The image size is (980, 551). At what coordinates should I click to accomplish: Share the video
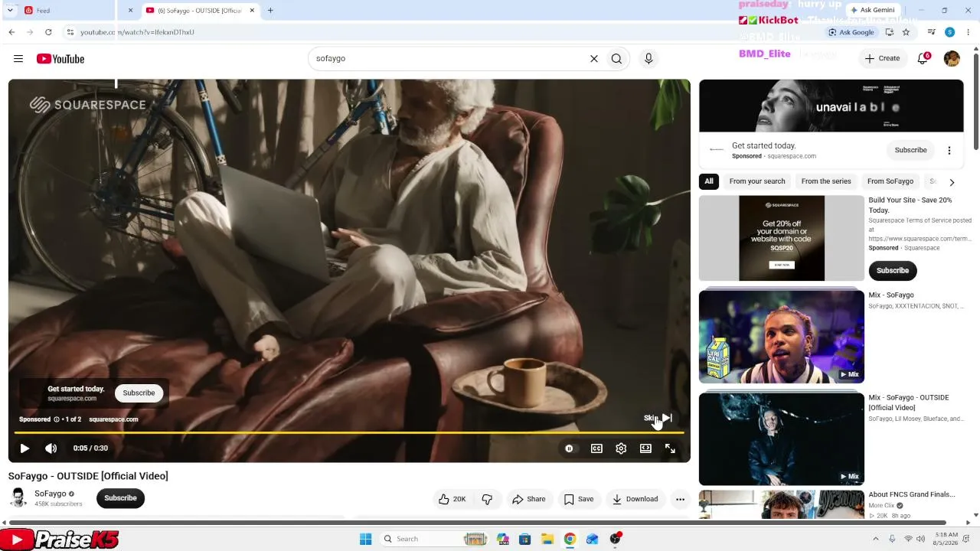[529, 499]
